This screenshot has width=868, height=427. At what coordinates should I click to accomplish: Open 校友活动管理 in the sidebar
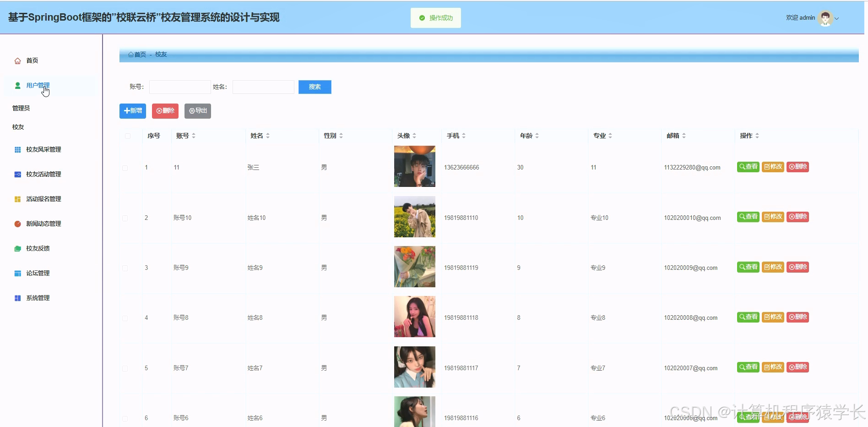(x=17, y=174)
